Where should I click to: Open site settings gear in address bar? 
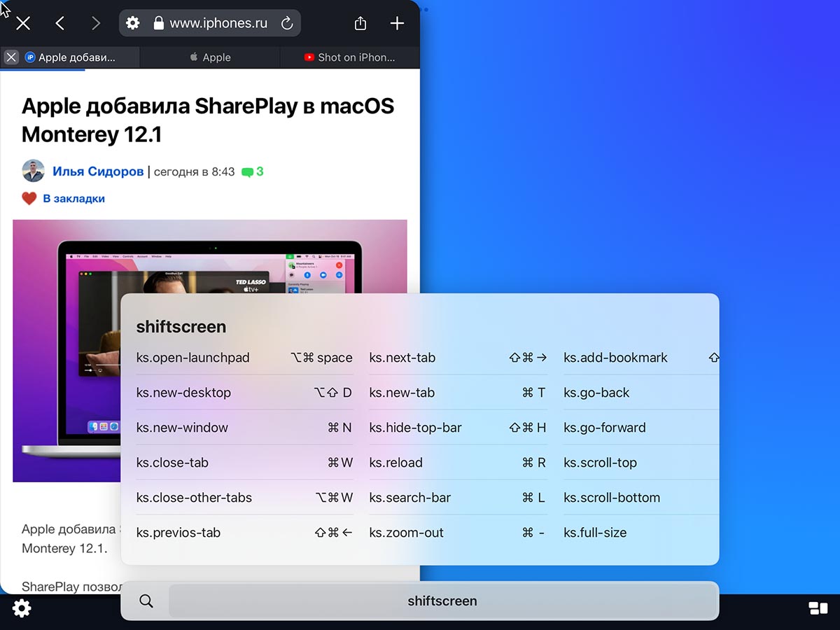click(x=133, y=23)
